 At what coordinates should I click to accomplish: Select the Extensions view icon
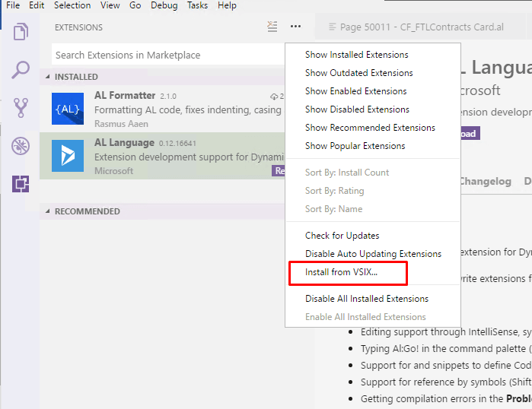pos(21,184)
